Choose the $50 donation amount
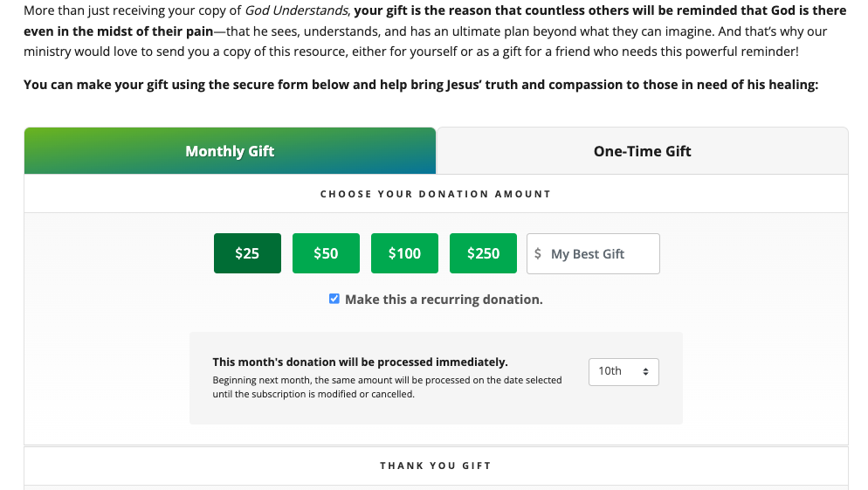Screen dimensions: 868x490 tap(326, 253)
